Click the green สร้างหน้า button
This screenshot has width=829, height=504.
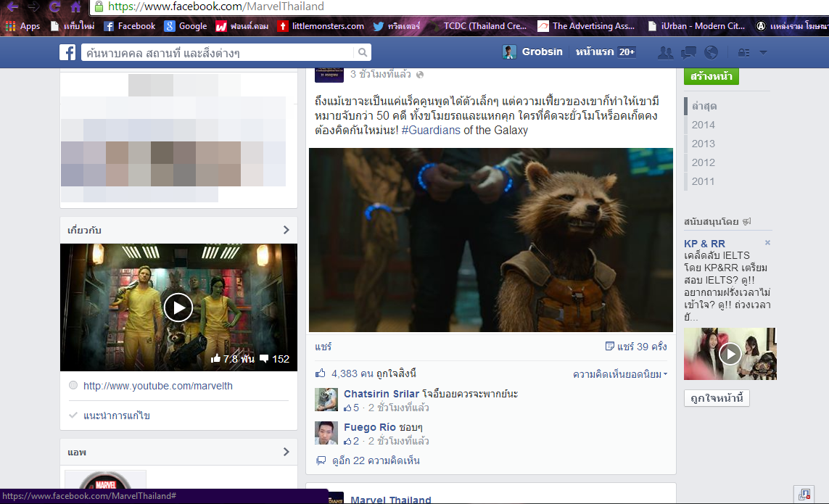(711, 76)
